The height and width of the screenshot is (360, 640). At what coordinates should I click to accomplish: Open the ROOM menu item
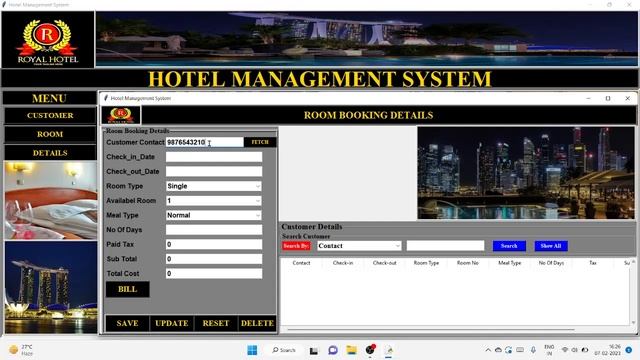(x=50, y=134)
